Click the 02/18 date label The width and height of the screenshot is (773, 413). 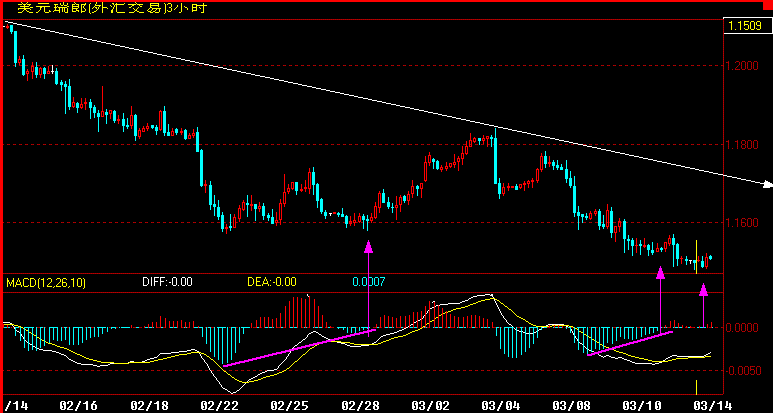coord(147,406)
